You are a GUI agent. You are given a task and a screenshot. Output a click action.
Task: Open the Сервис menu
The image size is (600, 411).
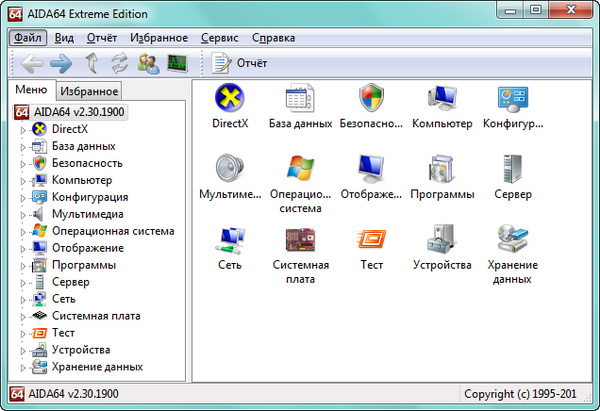pos(219,38)
